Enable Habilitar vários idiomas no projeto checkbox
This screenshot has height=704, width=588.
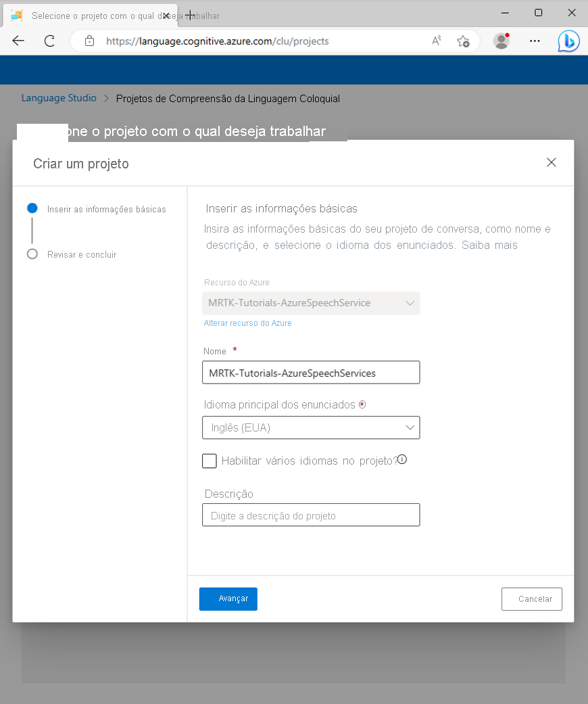209,461
